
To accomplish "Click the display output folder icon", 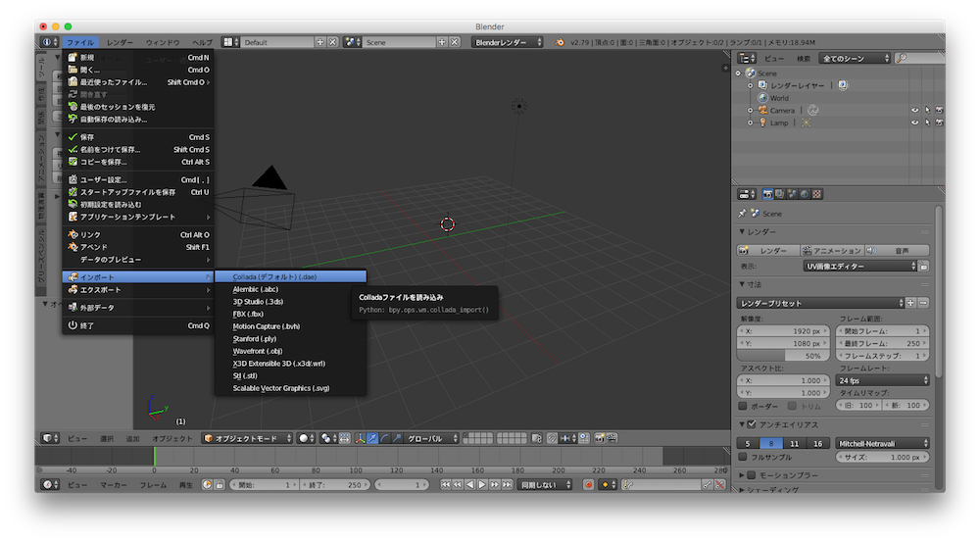I will tap(924, 267).
